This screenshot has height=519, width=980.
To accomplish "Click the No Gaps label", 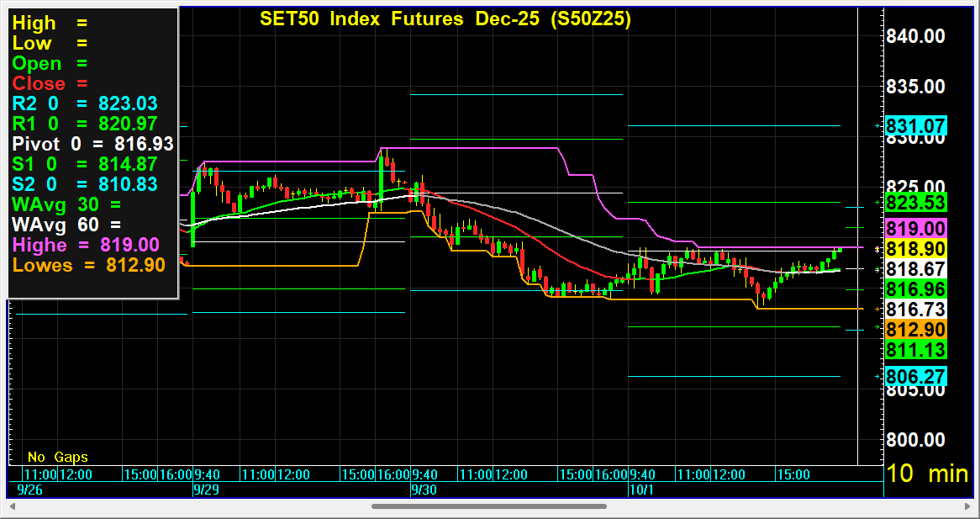I will 57,458.
